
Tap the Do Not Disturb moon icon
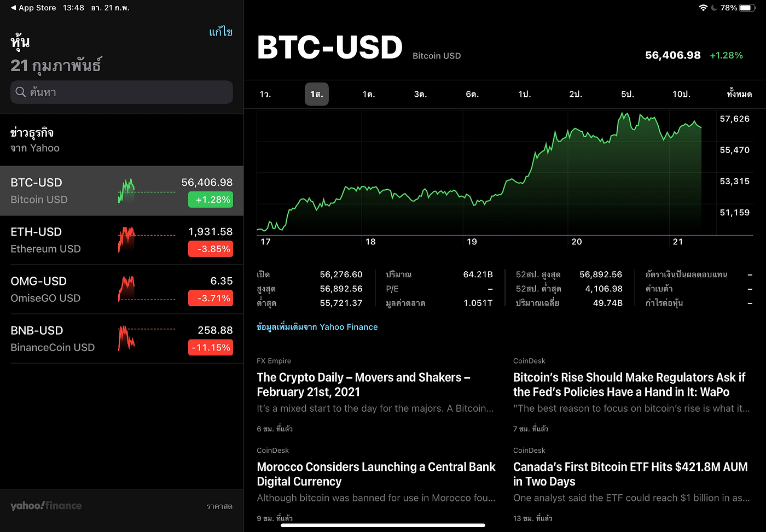point(714,8)
